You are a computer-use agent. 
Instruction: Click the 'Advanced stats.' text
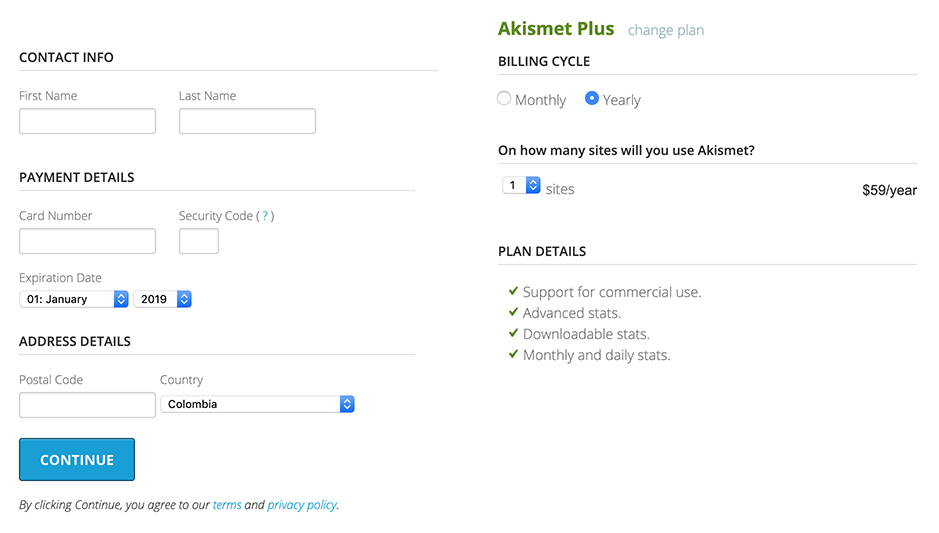click(572, 313)
